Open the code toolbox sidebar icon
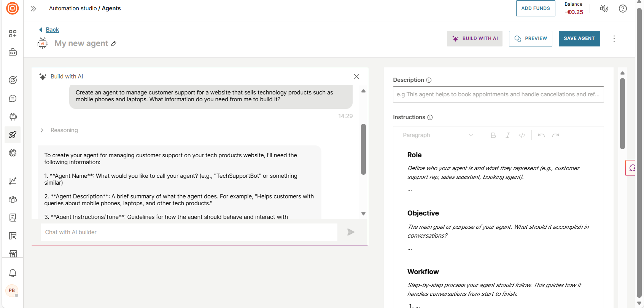The height and width of the screenshot is (308, 644). (13, 52)
